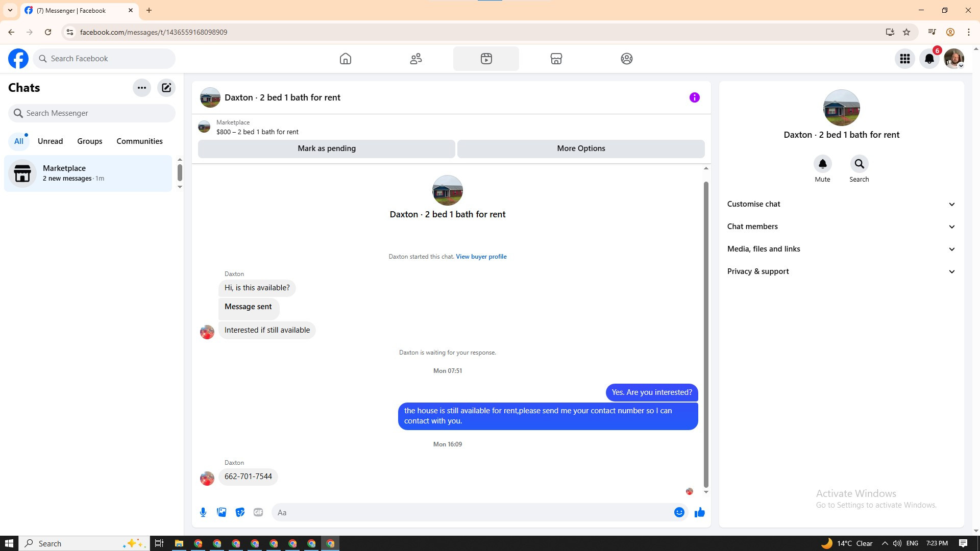Switch to the Communities tab

(139, 141)
